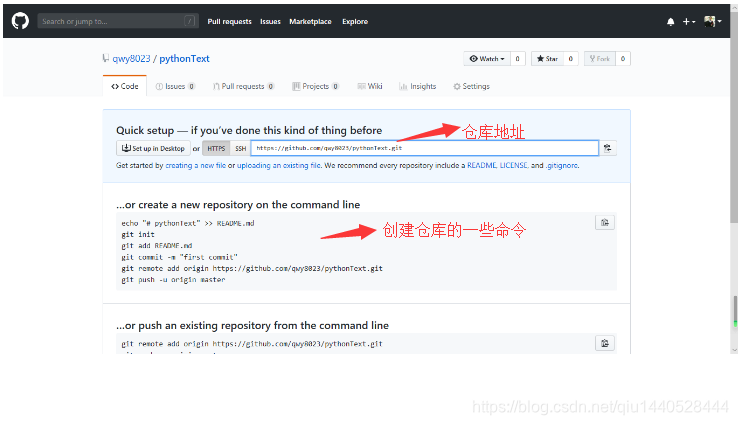Viewport: 738px width, 425px height.
Task: Select the HTTPS clone protocol
Action: [217, 148]
